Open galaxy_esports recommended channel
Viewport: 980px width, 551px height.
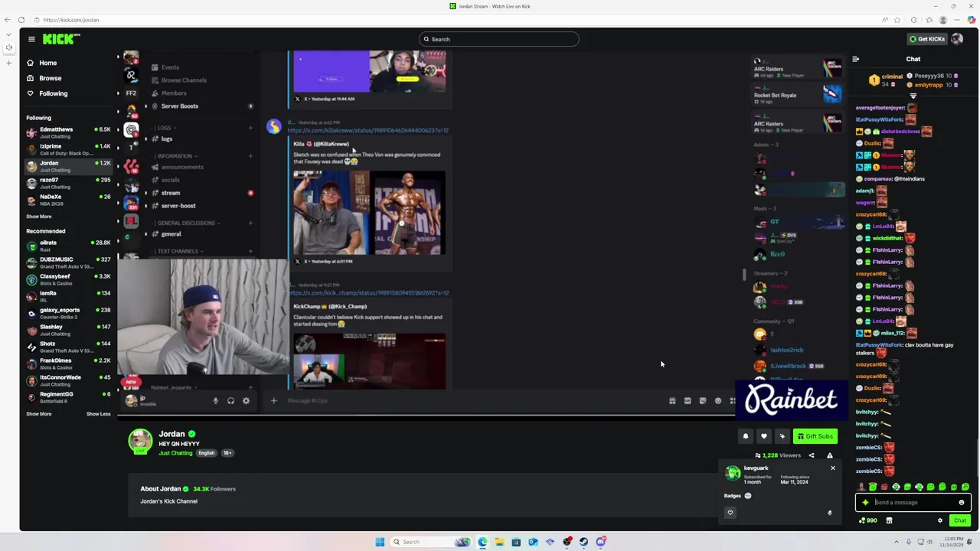pos(69,313)
